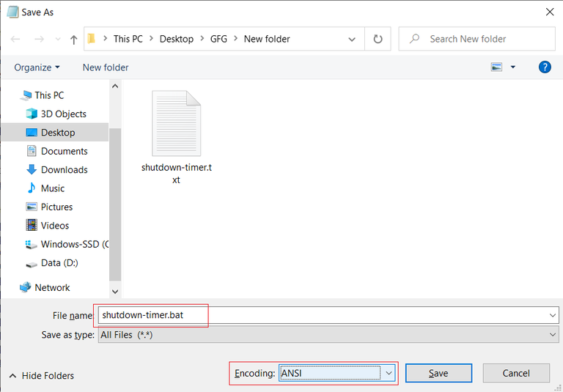Select This PC in the address path

click(x=128, y=39)
